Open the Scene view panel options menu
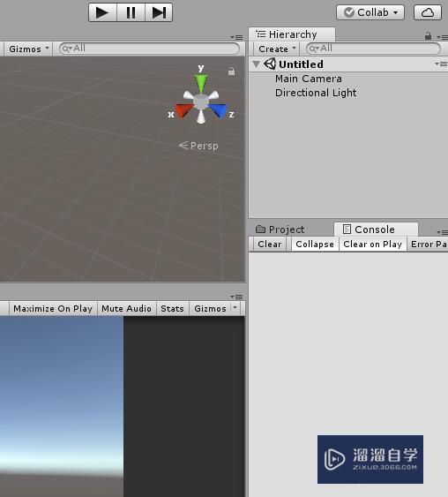 [x=236, y=37]
